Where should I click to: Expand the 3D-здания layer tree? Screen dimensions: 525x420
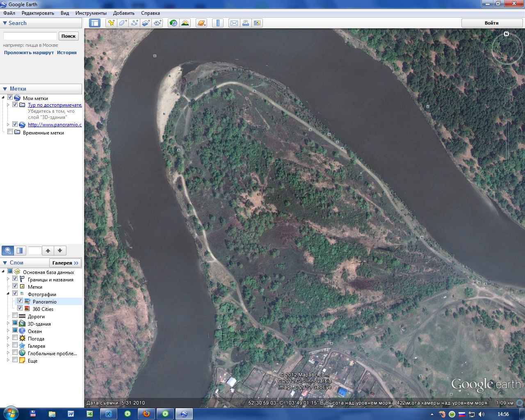pyautogui.click(x=8, y=323)
